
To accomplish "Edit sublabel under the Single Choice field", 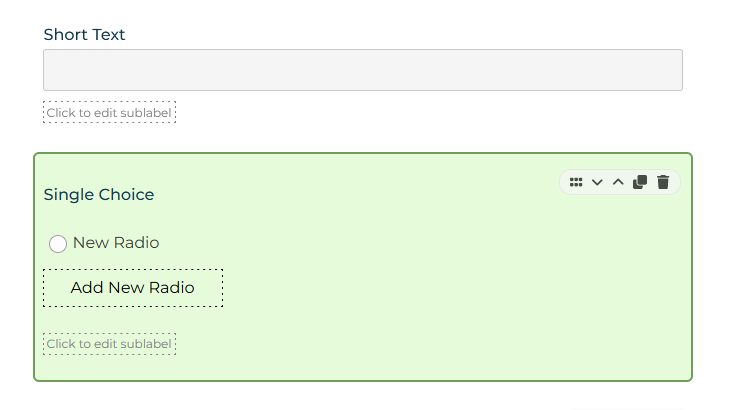I will point(109,344).
